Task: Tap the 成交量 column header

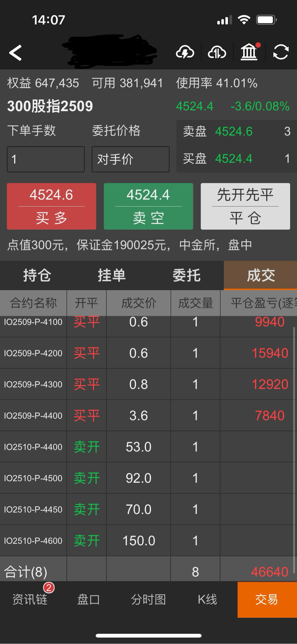Action: [195, 303]
